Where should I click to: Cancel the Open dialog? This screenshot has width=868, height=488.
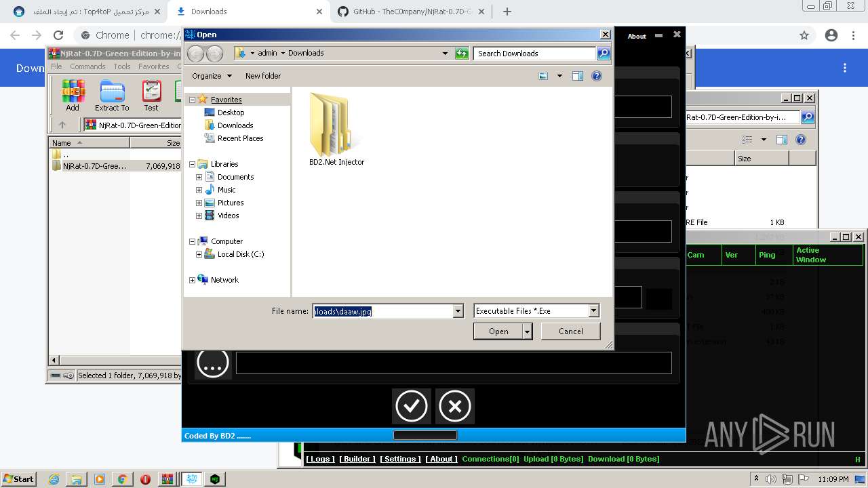tap(571, 331)
